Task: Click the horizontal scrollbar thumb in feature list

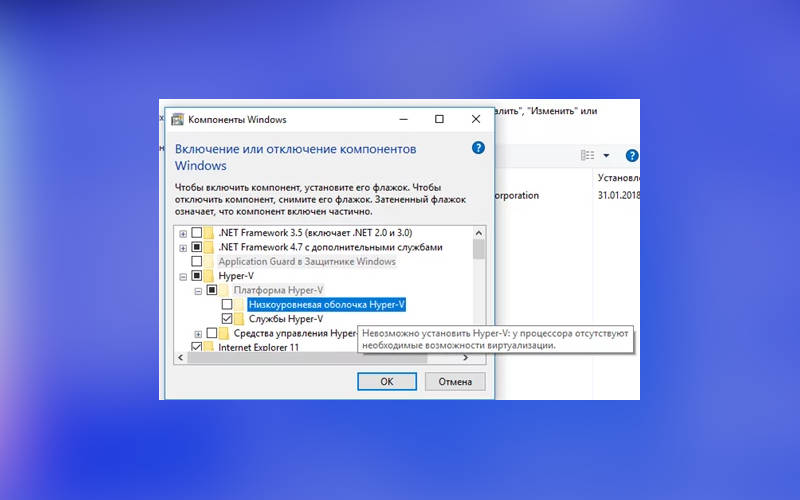Action: point(307,358)
